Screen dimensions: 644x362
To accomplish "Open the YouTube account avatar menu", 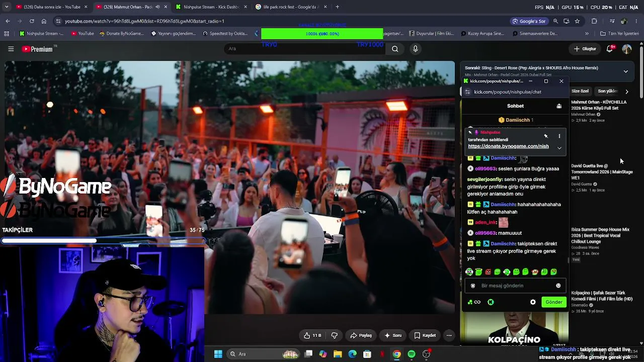I will pos(627,49).
